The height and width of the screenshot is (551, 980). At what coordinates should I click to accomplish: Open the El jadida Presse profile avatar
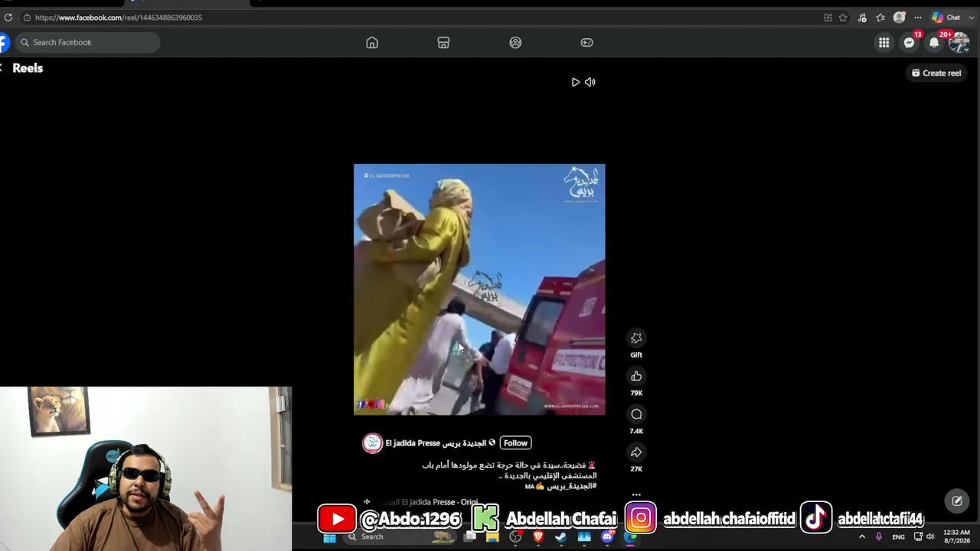point(372,443)
